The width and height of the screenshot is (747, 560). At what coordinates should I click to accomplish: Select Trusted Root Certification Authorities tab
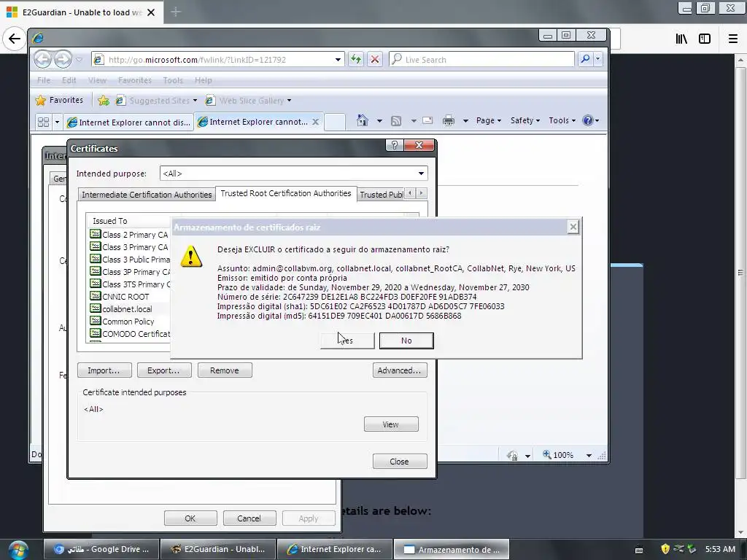(286, 193)
